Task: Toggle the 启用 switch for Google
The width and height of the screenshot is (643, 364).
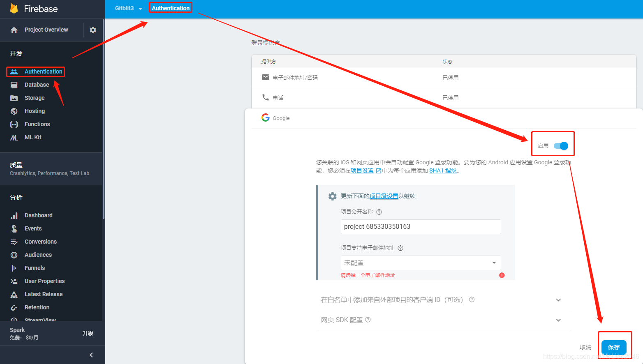Action: (x=561, y=145)
